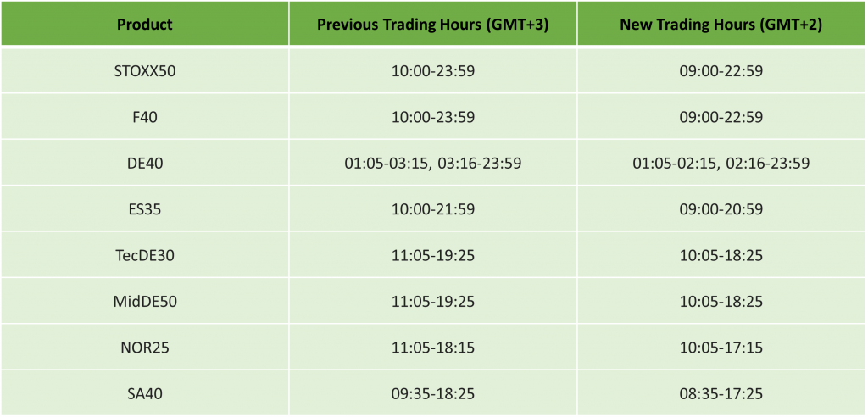
Task: Select NOR25 previous hours 11:05-18:15
Action: pyautogui.click(x=432, y=347)
